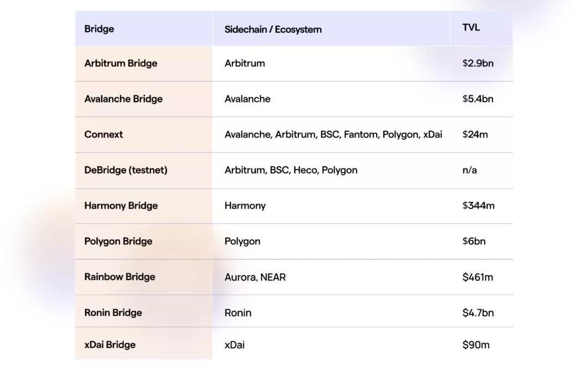Click the Aurora, NEAR ecosystem cell
The height and width of the screenshot is (367, 588).
pyautogui.click(x=255, y=277)
